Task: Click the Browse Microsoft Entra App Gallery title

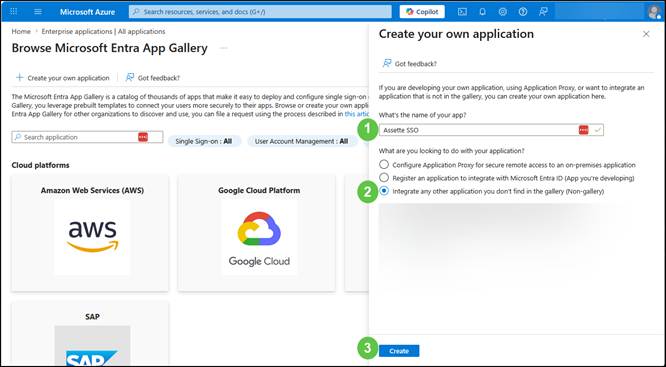Action: pyautogui.click(x=110, y=48)
